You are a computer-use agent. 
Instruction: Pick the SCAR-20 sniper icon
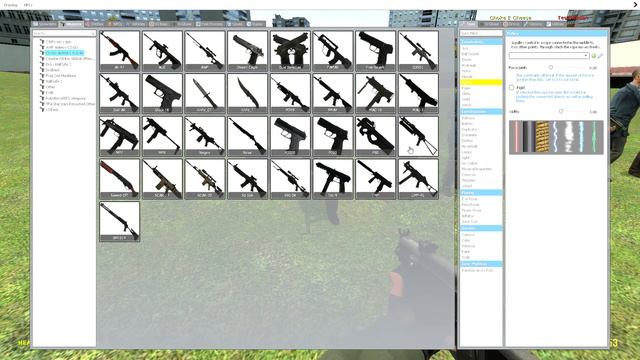(x=205, y=179)
